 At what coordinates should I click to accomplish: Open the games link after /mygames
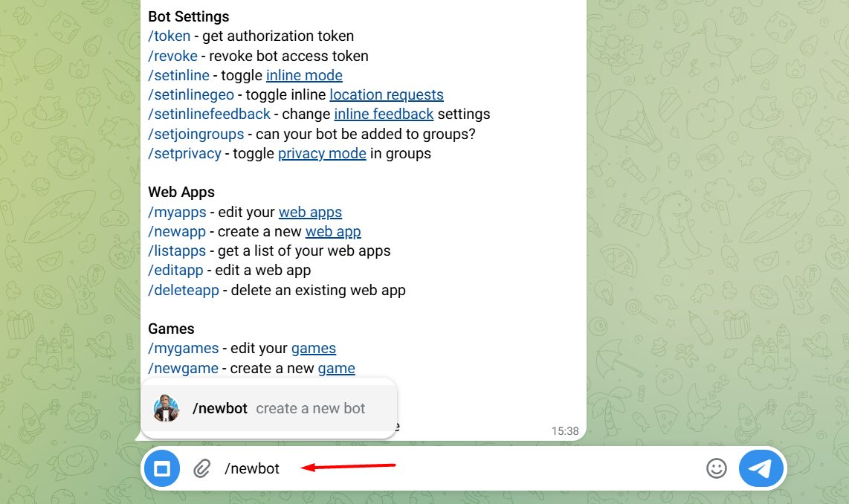coord(314,349)
